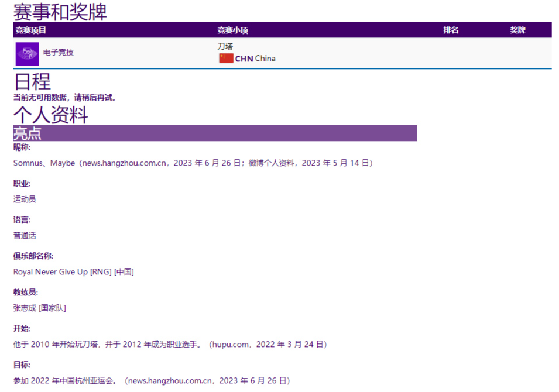Click the 教练员 label
This screenshot has width=559, height=392.
26,292
